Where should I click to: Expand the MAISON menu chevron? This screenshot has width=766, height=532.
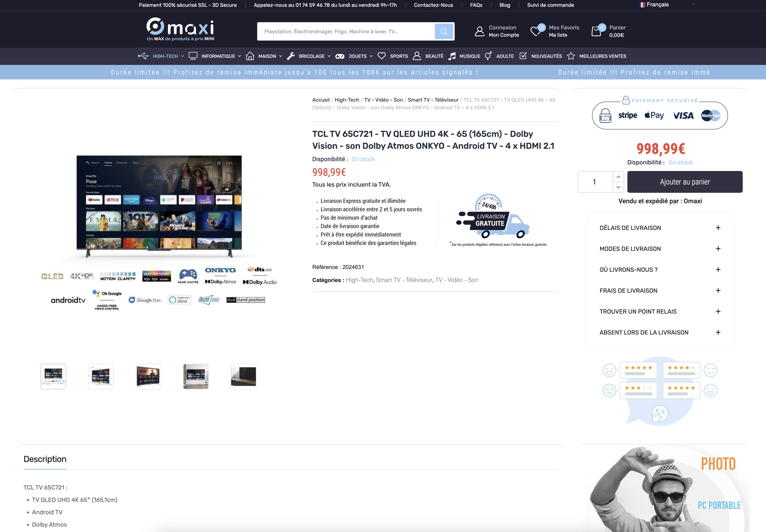tap(280, 56)
